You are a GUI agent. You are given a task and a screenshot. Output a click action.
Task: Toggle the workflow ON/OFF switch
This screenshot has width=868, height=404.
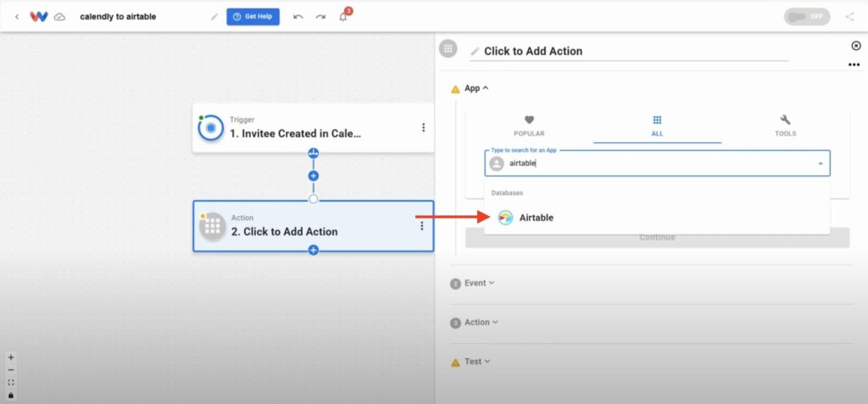click(x=807, y=17)
